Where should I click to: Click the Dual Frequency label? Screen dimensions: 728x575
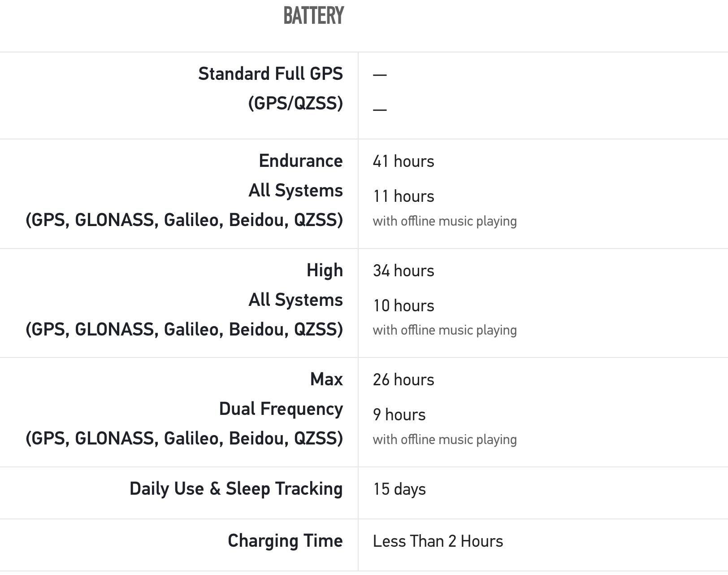(281, 409)
